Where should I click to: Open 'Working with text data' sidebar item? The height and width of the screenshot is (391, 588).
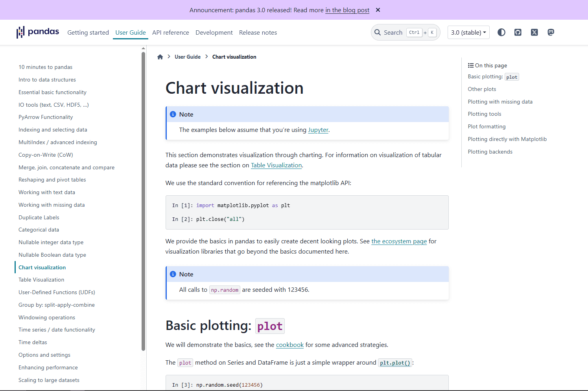(47, 192)
